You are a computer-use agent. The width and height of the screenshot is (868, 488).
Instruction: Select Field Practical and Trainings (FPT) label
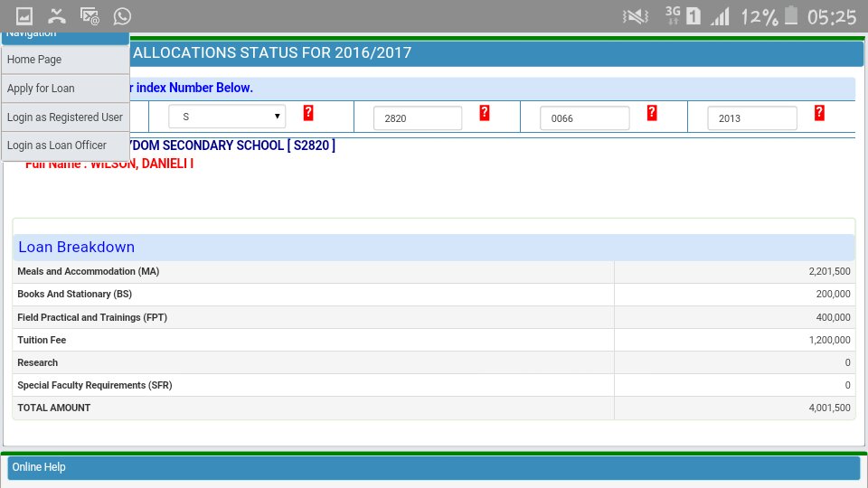click(92, 317)
